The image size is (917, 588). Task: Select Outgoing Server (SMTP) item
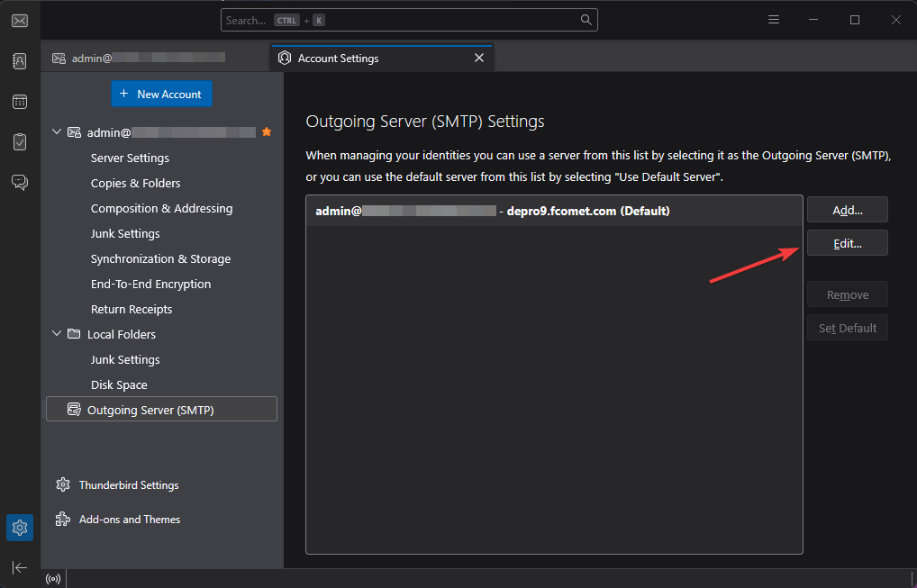click(x=161, y=409)
